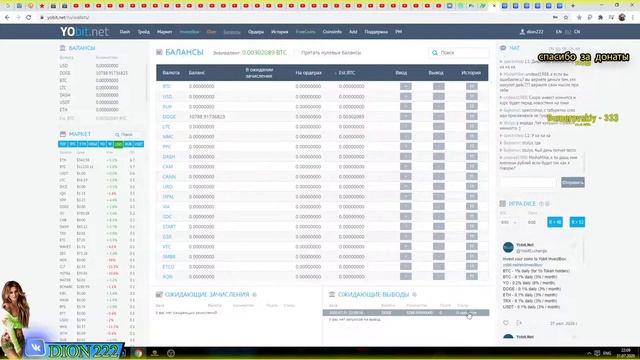
Task: Open BTC history button
Action: 471,86
